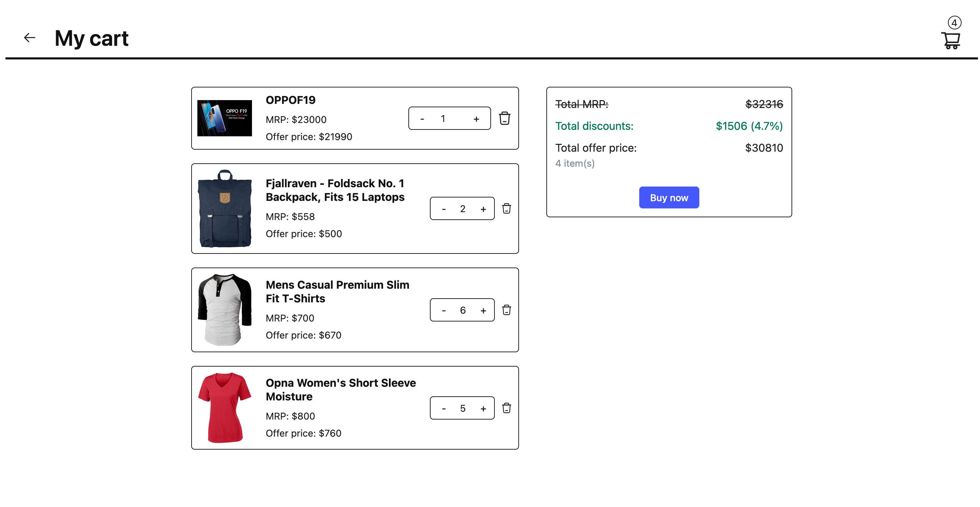
Task: Decrease Mens Casual T-Shirts quantity
Action: (x=444, y=311)
